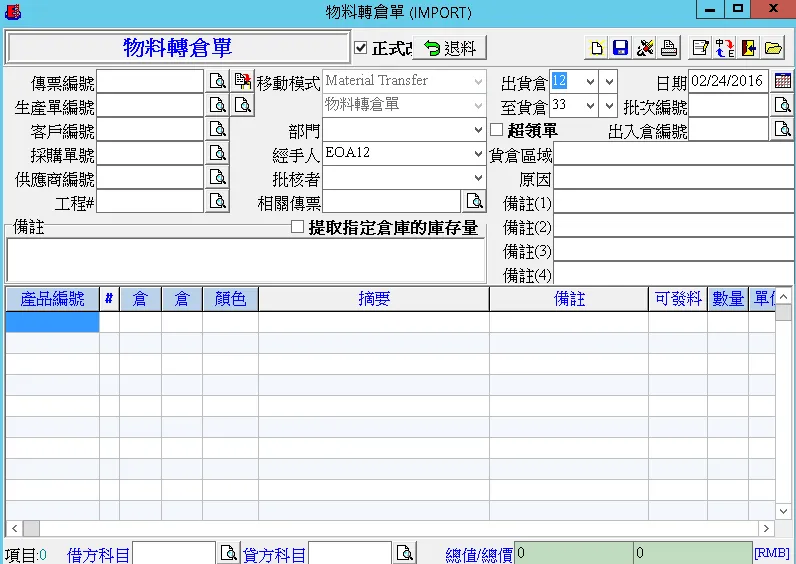796x564 pixels.
Task: Click the exit door icon in toolbar
Action: pyautogui.click(x=749, y=48)
